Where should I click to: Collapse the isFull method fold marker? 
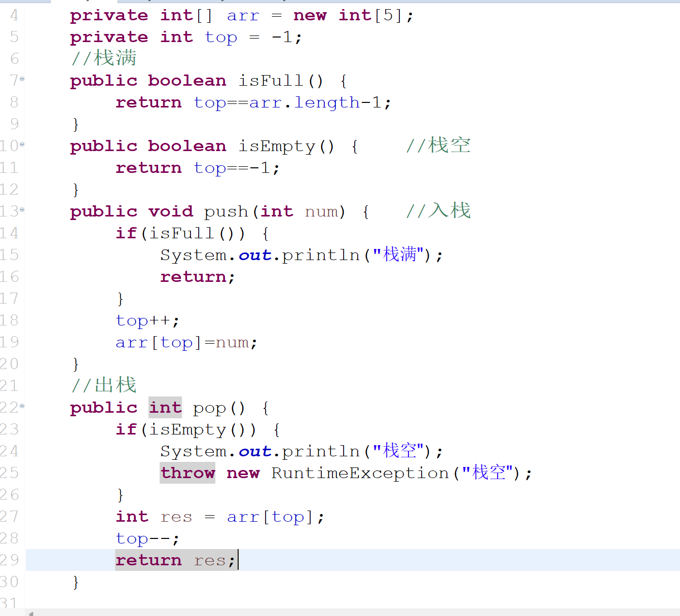point(22,79)
